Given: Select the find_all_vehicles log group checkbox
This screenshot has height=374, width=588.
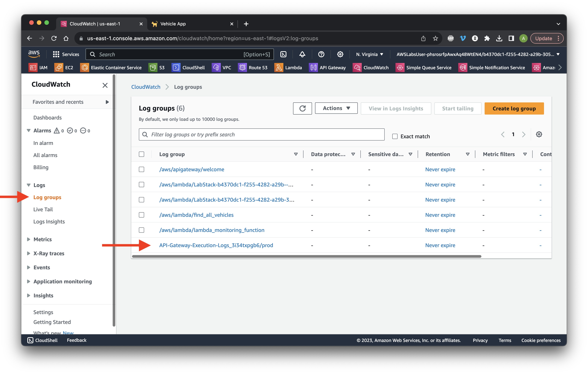Looking at the screenshot, I should point(141,215).
